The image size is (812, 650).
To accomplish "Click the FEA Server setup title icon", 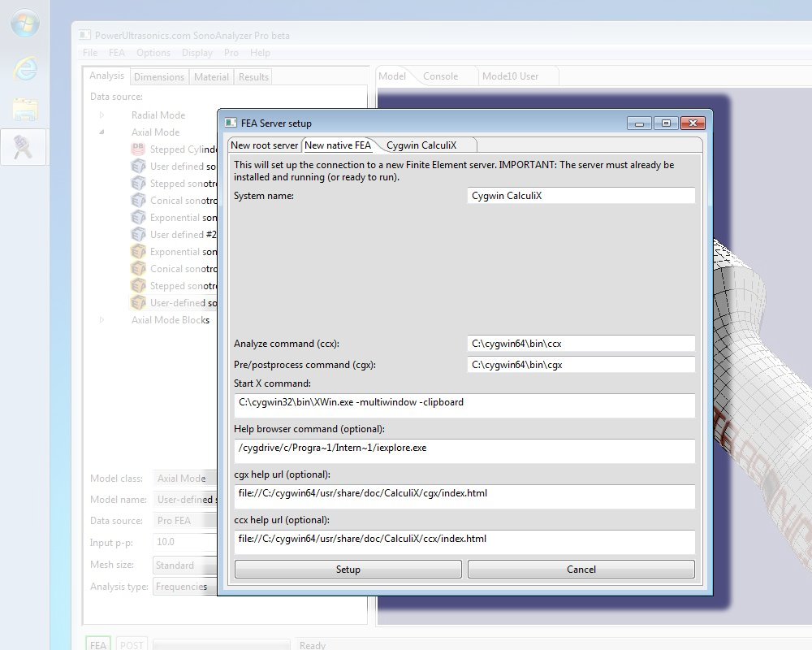I will tap(231, 123).
